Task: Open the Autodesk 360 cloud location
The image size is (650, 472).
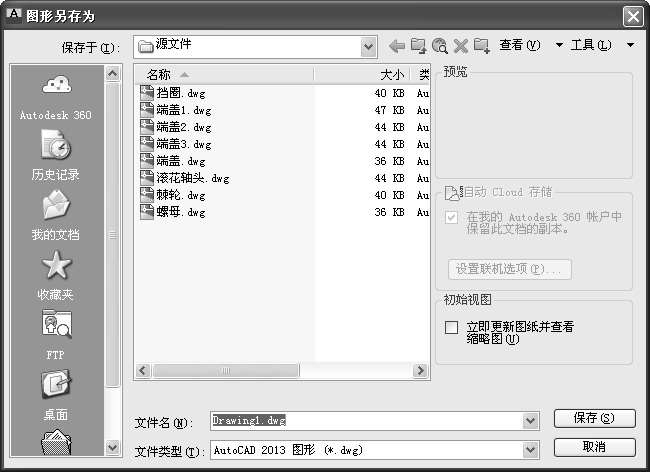Action: click(56, 98)
